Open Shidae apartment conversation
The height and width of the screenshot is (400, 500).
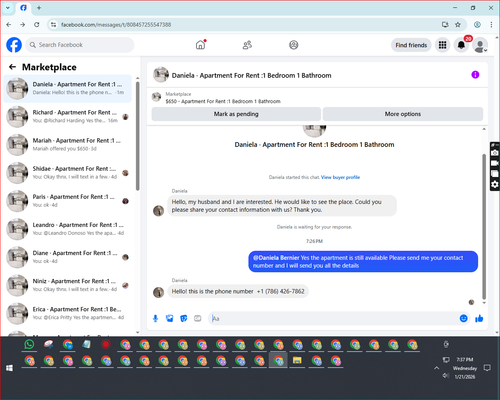coord(68,172)
